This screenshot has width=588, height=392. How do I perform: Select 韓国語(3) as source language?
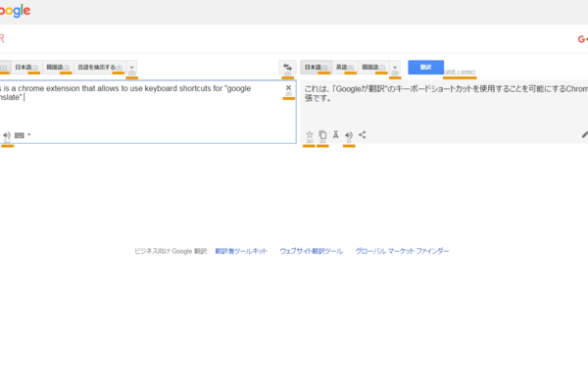58,68
